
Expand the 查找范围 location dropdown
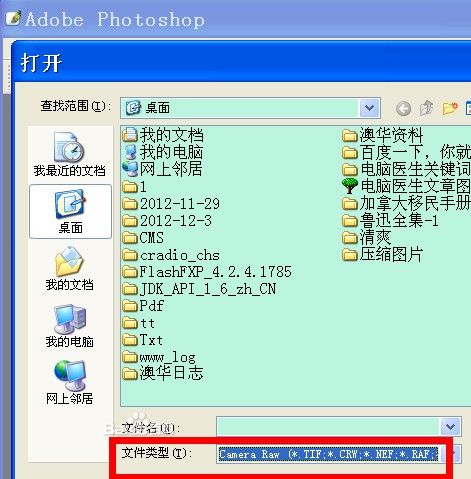(369, 108)
